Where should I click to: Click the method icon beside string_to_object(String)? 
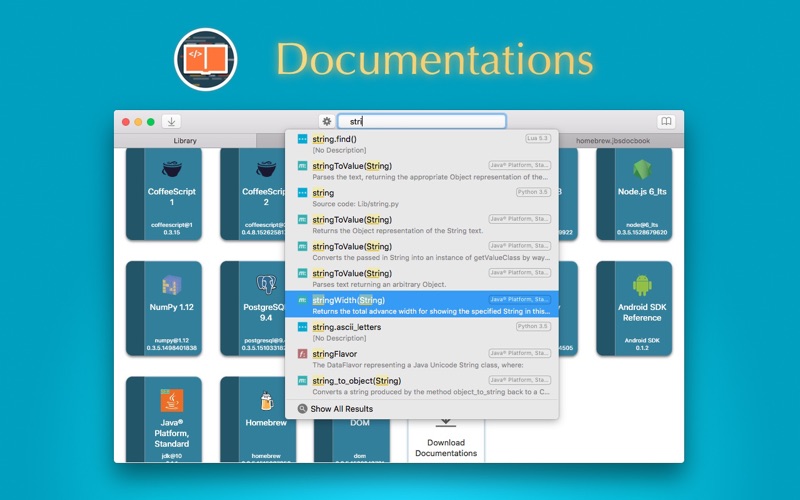(x=303, y=380)
